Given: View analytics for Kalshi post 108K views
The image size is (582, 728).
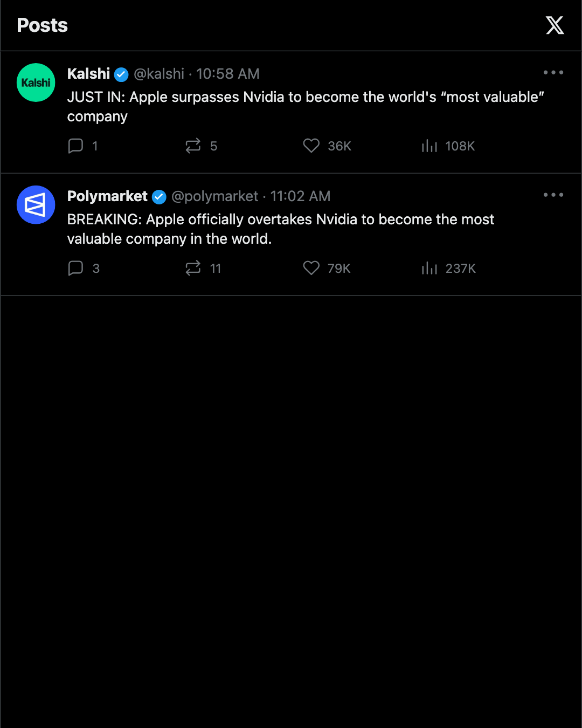Looking at the screenshot, I should (x=448, y=146).
